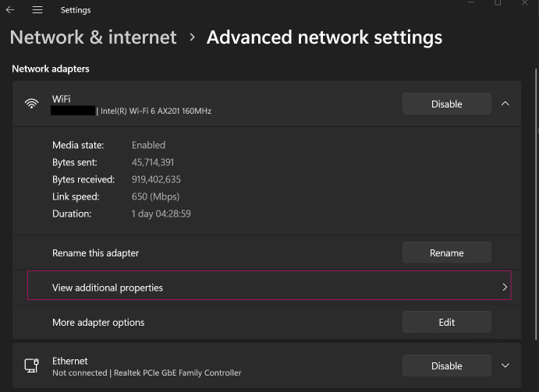Image resolution: width=539 pixels, height=392 pixels.
Task: Click the WiFi signal icon
Action: [x=32, y=104]
